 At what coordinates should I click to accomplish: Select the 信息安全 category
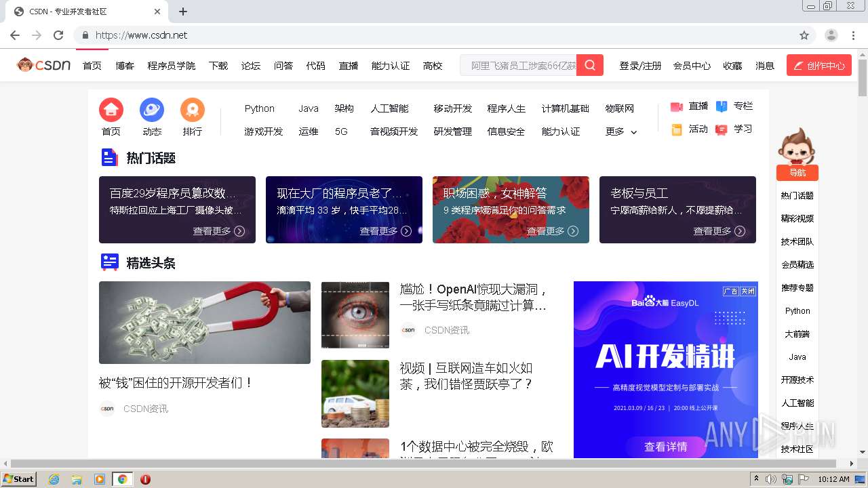point(506,131)
